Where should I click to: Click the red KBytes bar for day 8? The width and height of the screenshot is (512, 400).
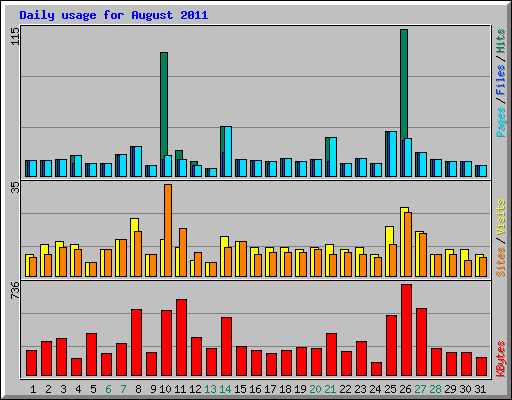136,343
